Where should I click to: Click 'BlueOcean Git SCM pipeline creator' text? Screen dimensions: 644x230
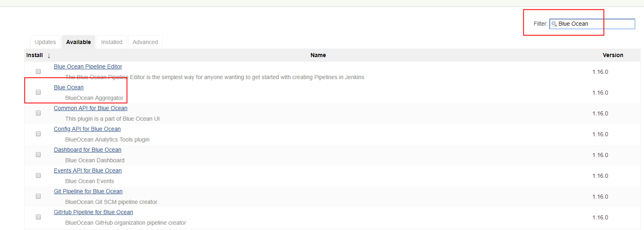[111, 202]
